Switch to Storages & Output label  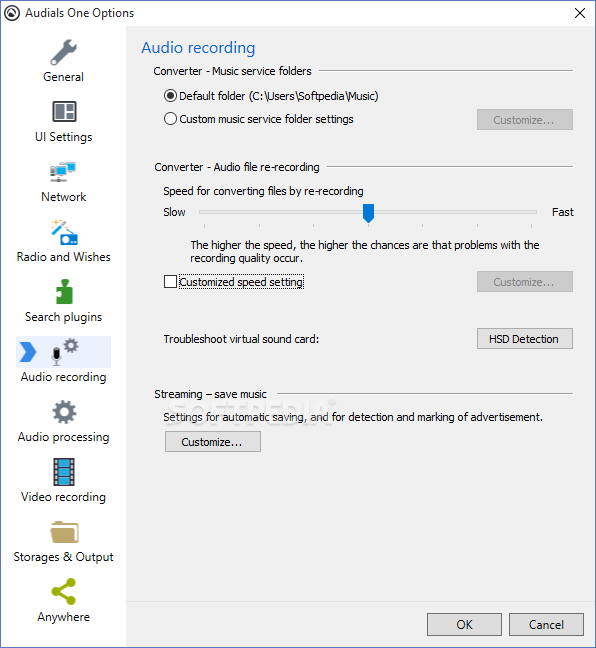[x=63, y=557]
